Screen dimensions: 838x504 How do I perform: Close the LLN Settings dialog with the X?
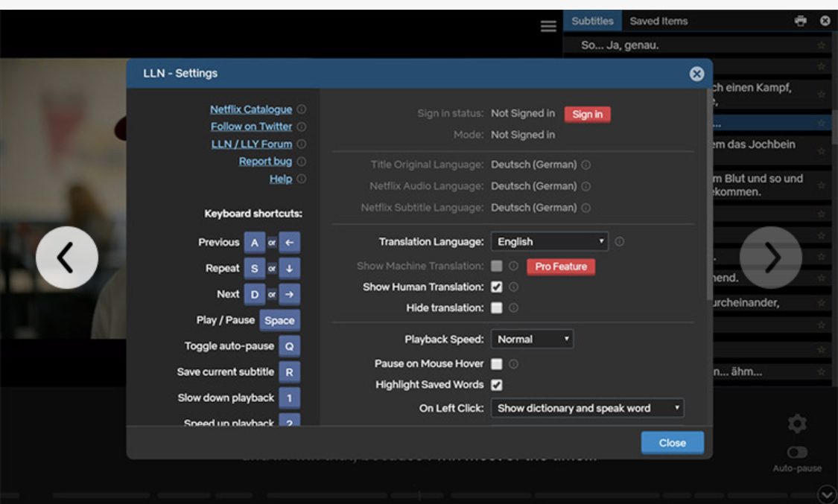[x=696, y=74]
